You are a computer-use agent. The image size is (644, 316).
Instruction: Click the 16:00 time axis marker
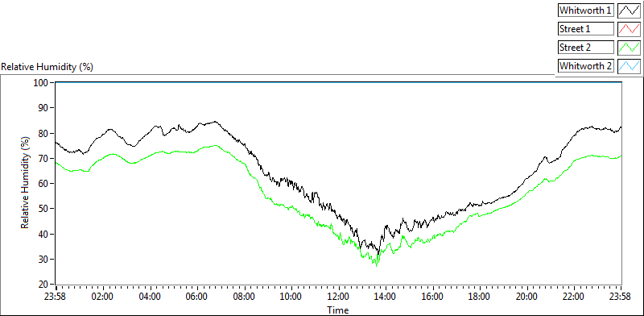pyautogui.click(x=433, y=297)
